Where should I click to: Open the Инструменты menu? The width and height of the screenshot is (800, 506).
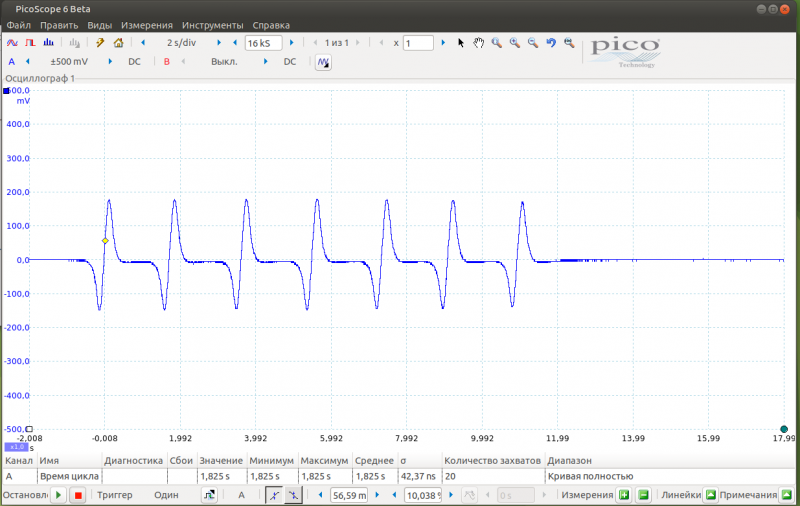pos(212,24)
